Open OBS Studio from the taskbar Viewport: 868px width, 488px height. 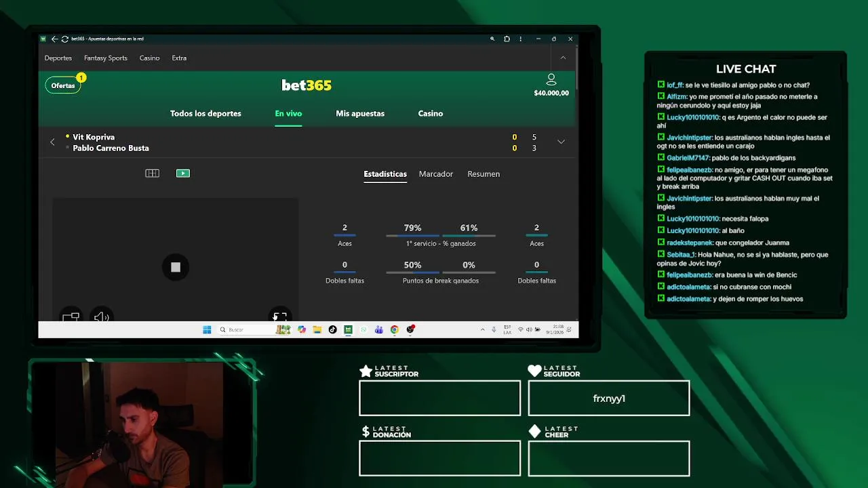click(410, 329)
